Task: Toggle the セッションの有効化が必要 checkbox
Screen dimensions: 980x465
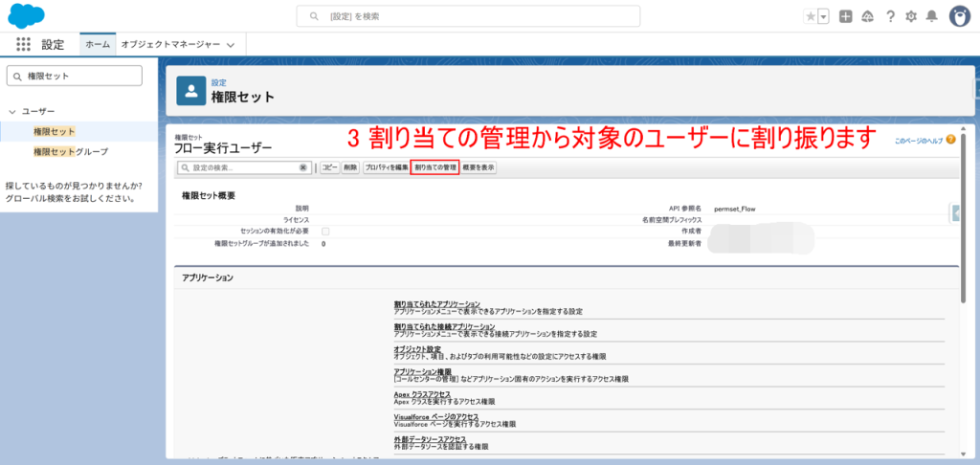Action: coord(326,232)
